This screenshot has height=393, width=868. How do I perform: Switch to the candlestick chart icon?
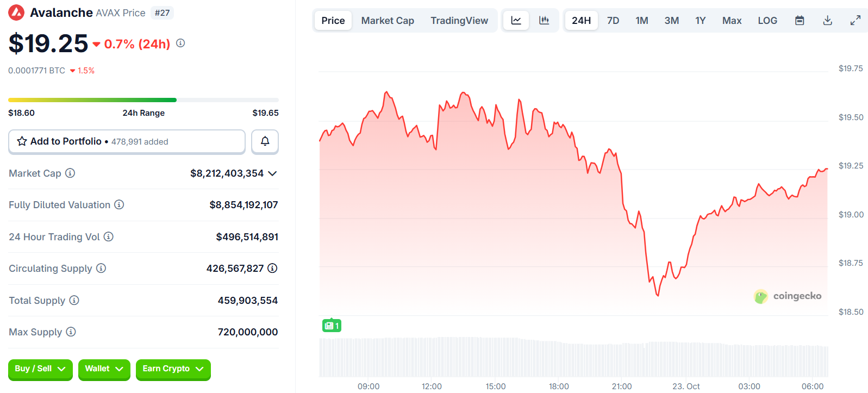pos(544,21)
